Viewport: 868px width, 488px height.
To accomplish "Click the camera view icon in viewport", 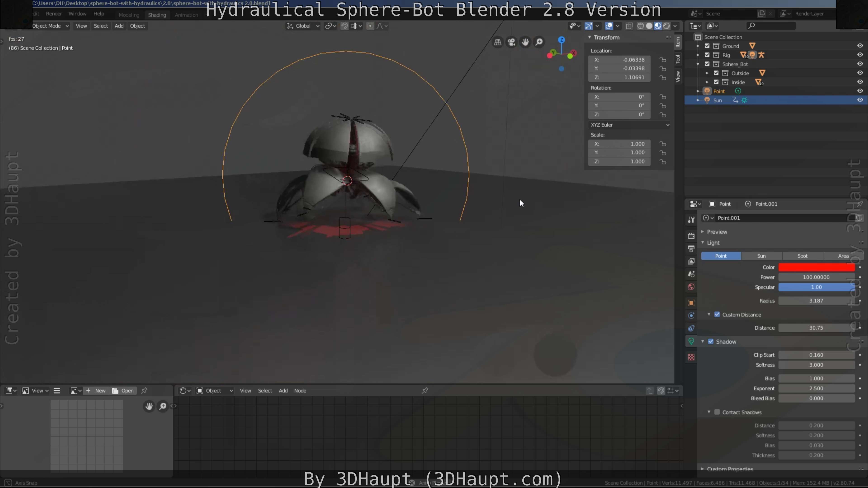I will tap(512, 42).
